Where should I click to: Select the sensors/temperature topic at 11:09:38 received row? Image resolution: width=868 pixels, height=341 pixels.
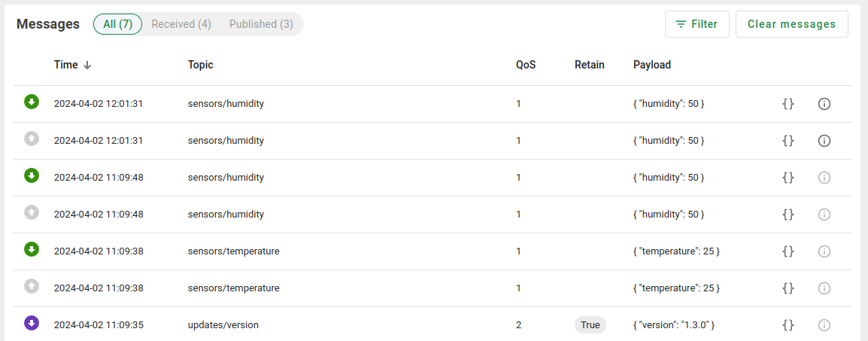[x=234, y=251]
